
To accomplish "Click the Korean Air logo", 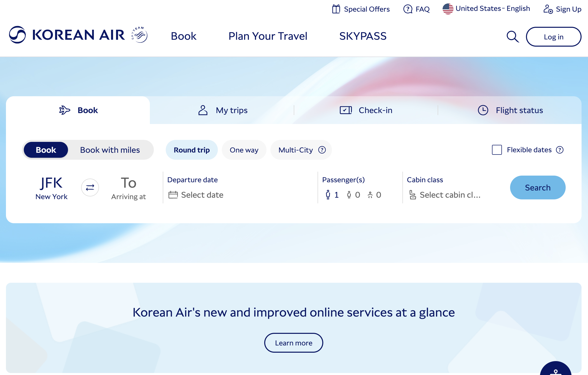I will pyautogui.click(x=67, y=35).
